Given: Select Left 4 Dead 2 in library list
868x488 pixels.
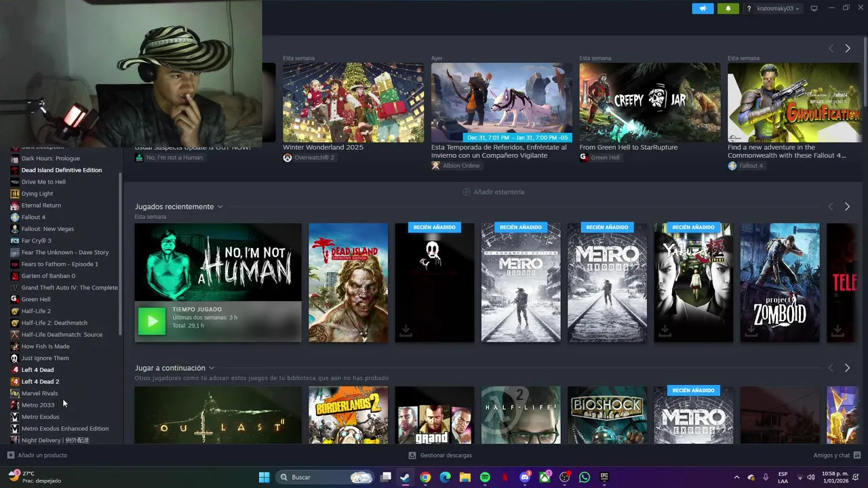Looking at the screenshot, I should (40, 382).
